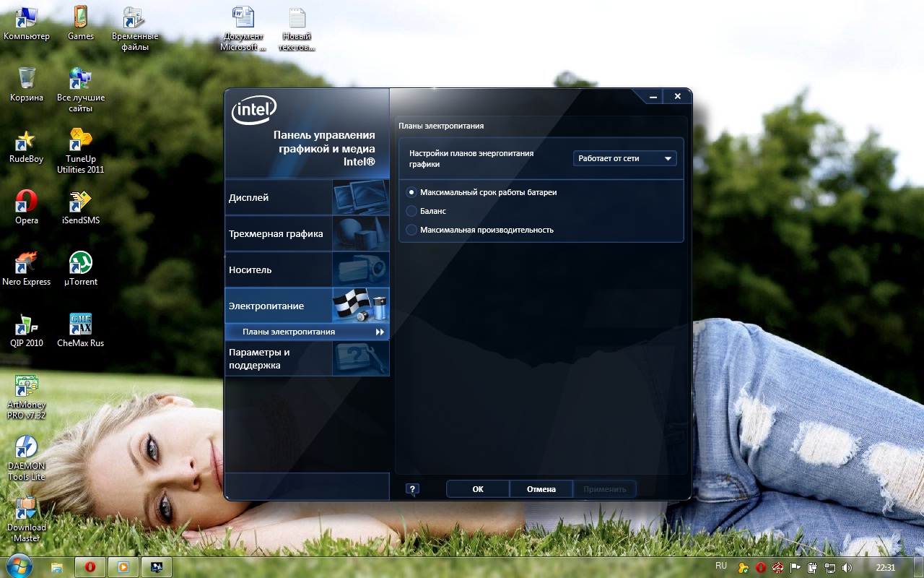Click the Display monitors icon in sidebar

tap(360, 197)
